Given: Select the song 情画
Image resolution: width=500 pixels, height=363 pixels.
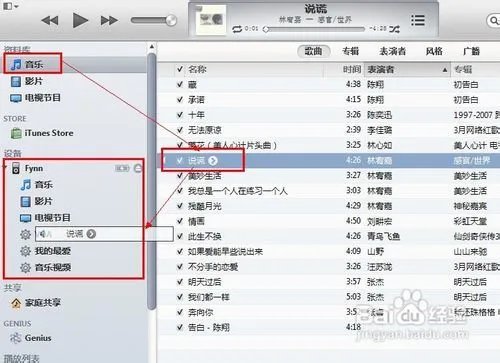Looking at the screenshot, I should point(196,221).
